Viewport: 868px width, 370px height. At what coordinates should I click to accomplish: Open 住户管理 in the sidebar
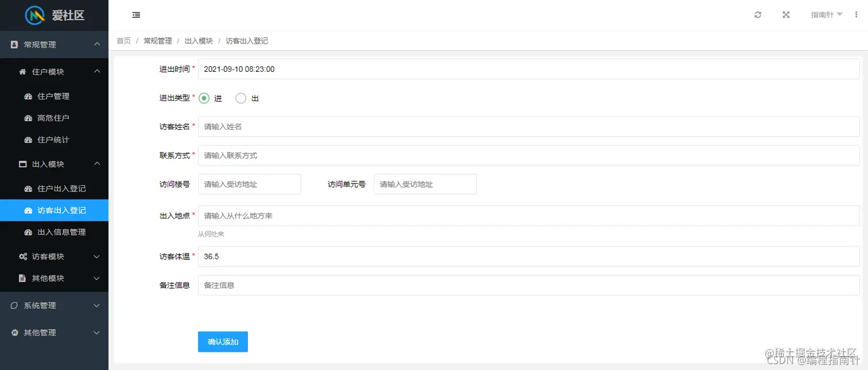click(54, 97)
